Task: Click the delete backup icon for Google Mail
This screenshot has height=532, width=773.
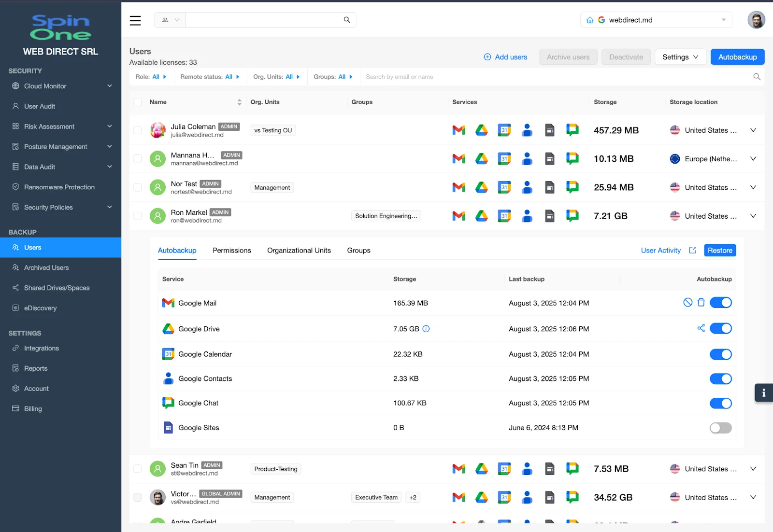Action: pos(701,303)
